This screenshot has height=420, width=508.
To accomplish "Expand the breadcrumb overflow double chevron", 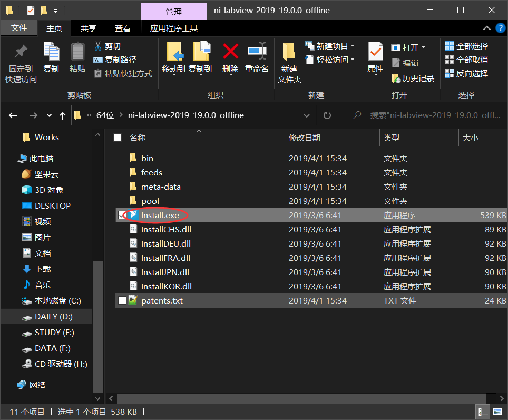I will [x=89, y=115].
